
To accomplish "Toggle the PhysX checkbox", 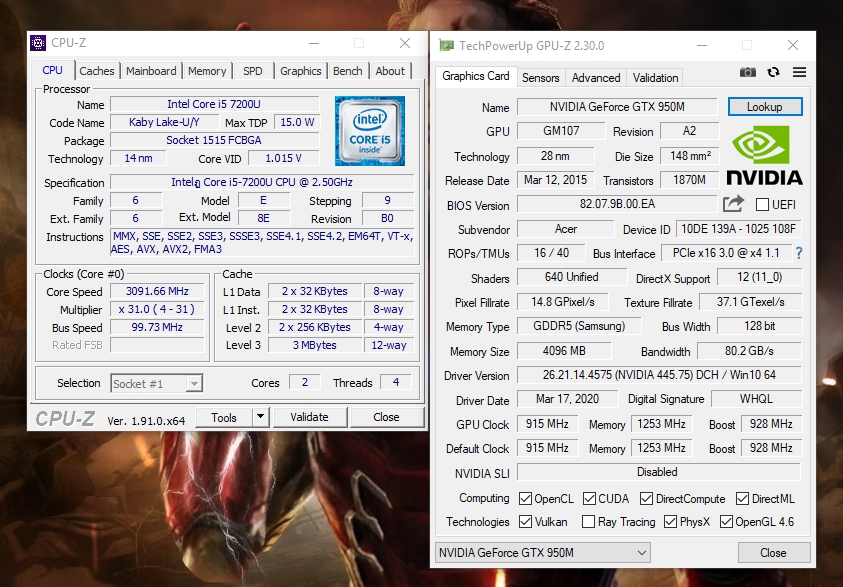I will click(x=670, y=521).
